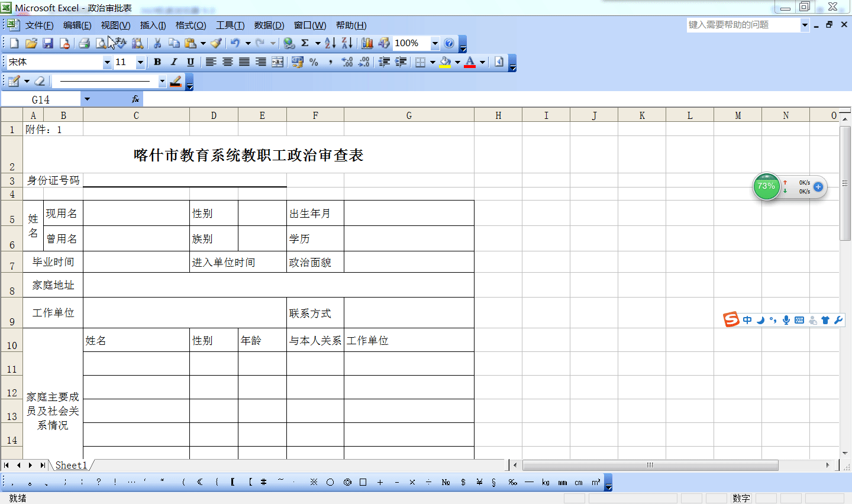
Task: Toggle underline formatting
Action: pyautogui.click(x=190, y=62)
